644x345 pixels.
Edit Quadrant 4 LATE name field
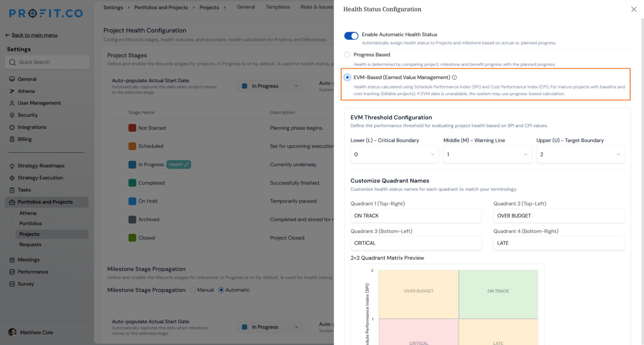(x=559, y=243)
